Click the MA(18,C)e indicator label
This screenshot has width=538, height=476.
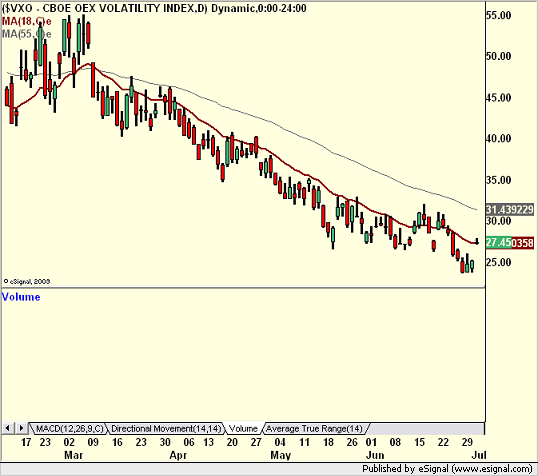click(26, 22)
